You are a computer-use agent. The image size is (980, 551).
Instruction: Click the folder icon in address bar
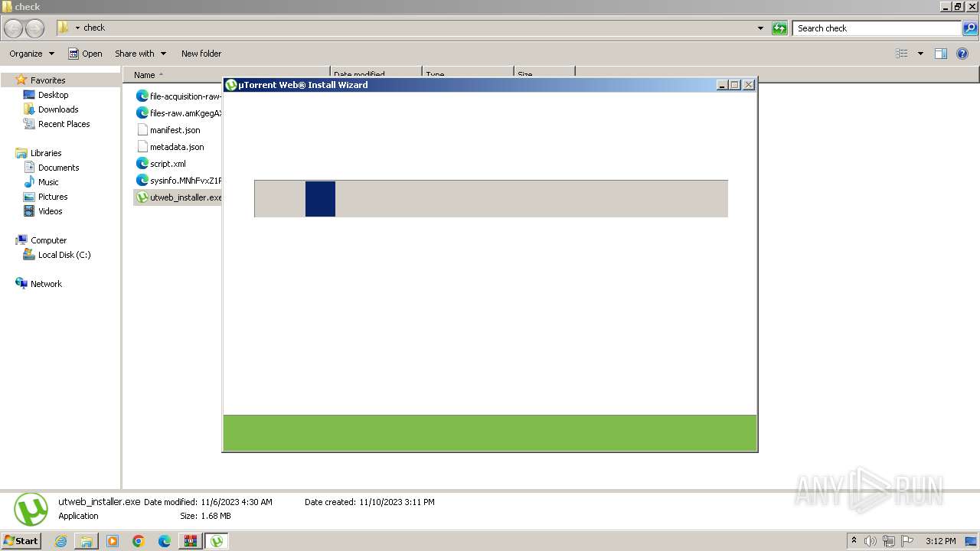pos(64,28)
